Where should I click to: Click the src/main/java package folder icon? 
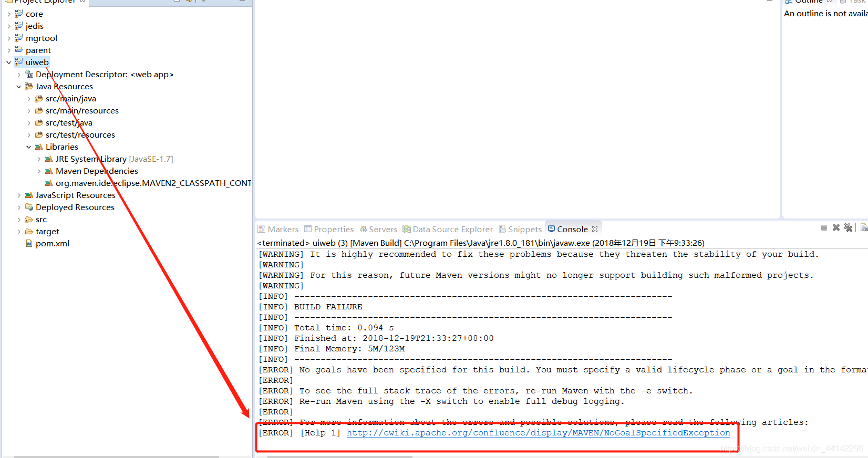pos(39,98)
